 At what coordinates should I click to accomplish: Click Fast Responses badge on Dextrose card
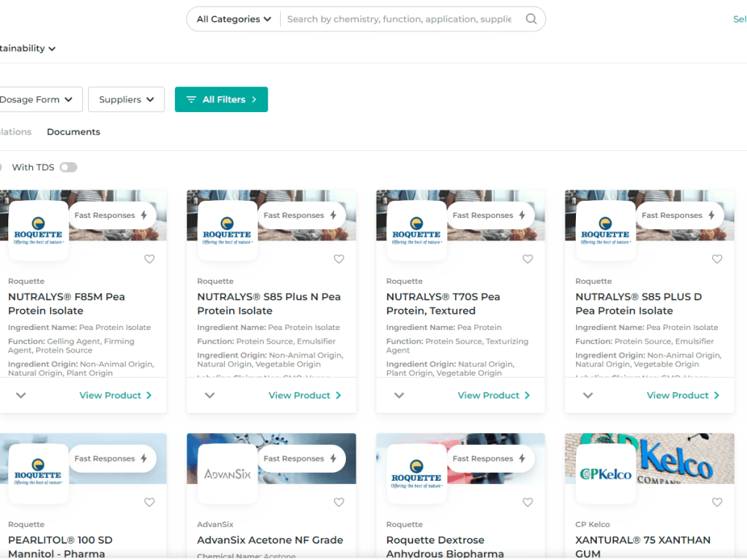point(491,458)
